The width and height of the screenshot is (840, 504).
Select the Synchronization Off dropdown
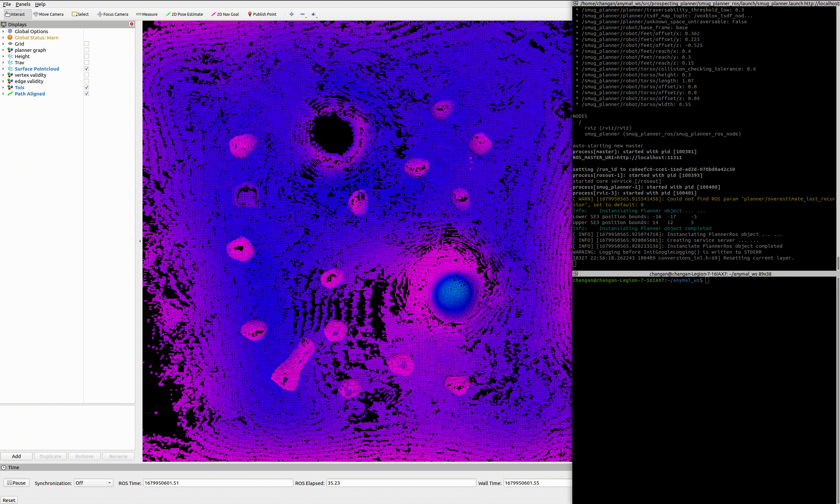click(x=92, y=482)
